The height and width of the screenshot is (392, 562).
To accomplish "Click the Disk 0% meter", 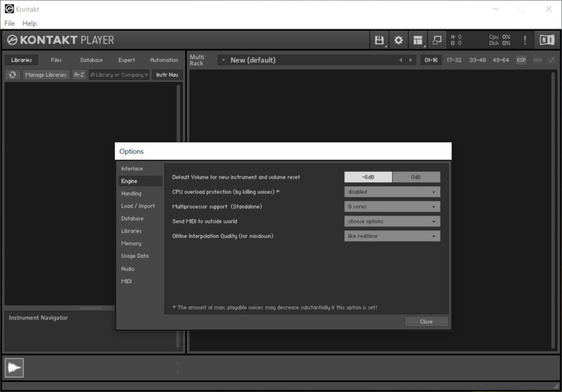I will coord(499,43).
